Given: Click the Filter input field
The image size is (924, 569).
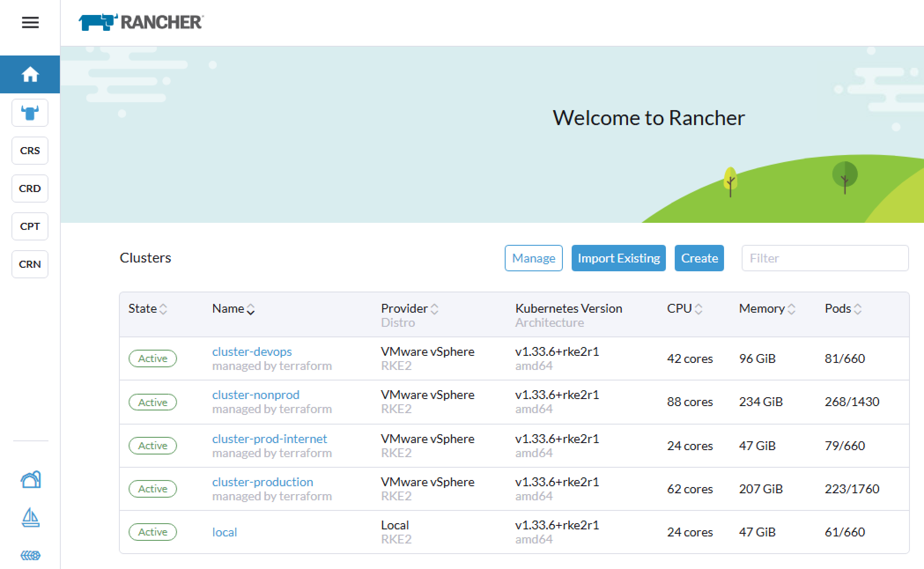Looking at the screenshot, I should [x=824, y=258].
